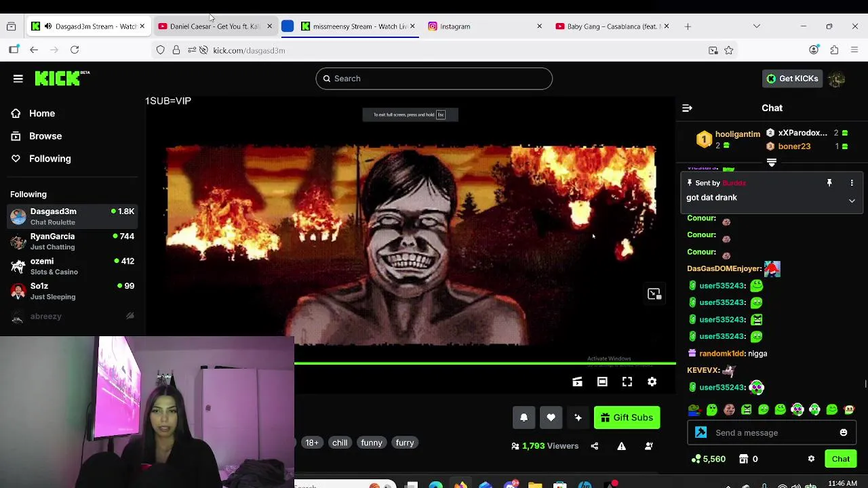Expand the gift leaderboard handle
The width and height of the screenshot is (868, 488).
pos(772,163)
